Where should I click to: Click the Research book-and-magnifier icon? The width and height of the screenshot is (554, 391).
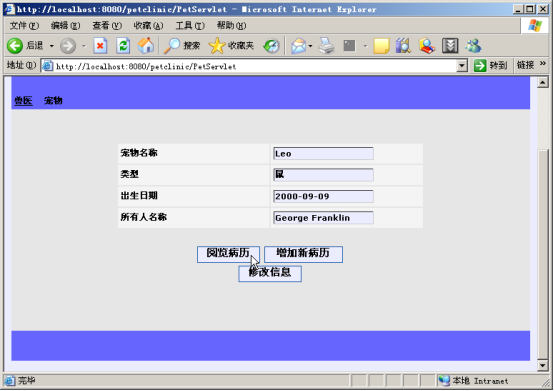coord(403,46)
